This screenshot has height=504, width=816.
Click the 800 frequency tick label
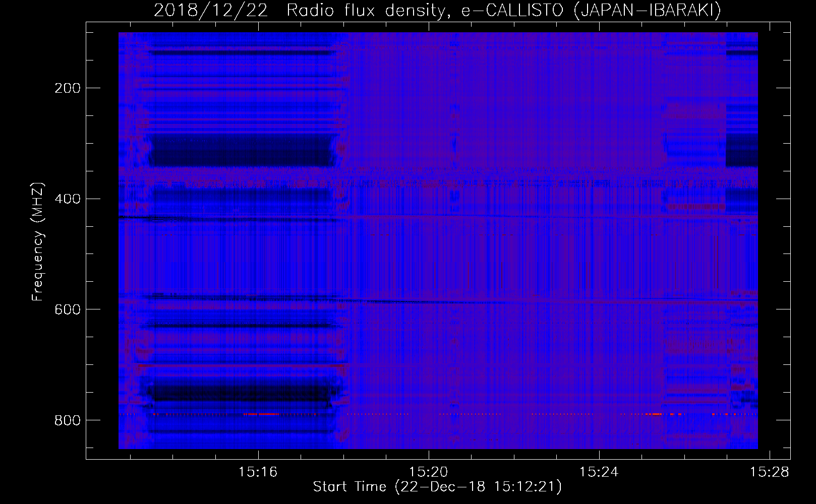coord(68,420)
